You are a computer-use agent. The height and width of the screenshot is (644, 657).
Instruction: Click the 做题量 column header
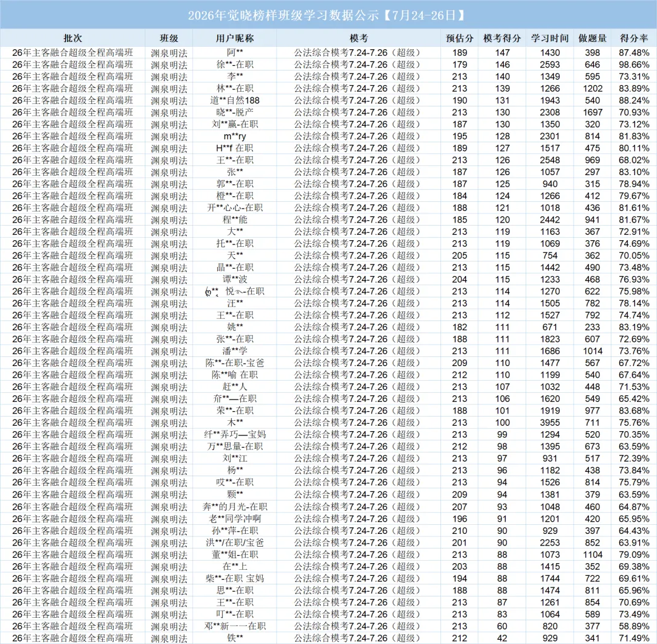593,38
